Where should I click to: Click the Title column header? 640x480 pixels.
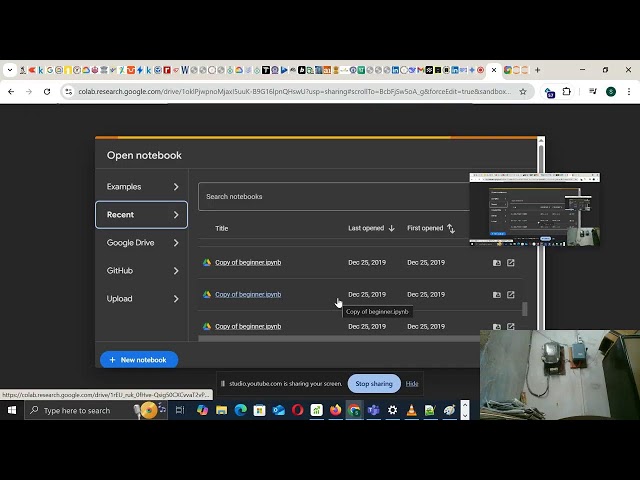pos(222,228)
